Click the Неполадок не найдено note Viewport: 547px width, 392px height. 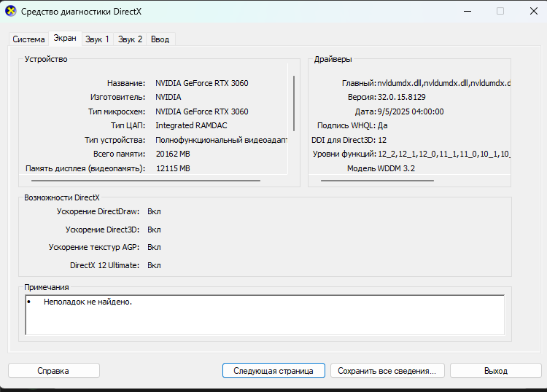[x=88, y=302]
